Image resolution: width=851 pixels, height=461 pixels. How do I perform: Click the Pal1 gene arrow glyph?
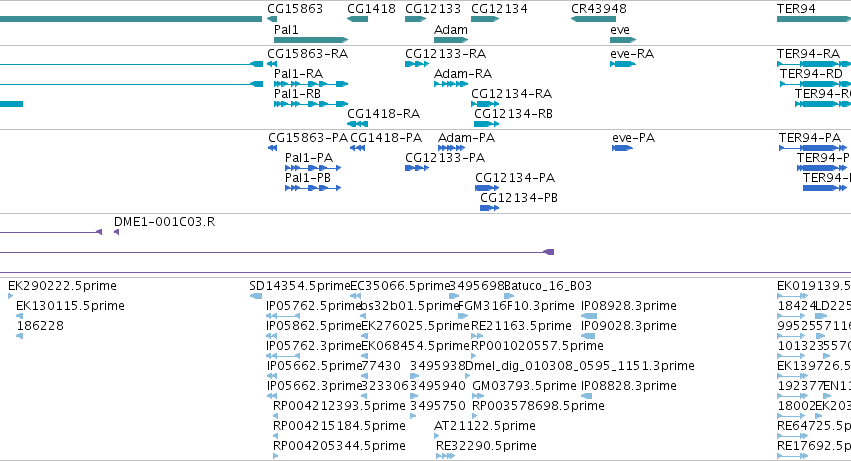click(x=311, y=40)
